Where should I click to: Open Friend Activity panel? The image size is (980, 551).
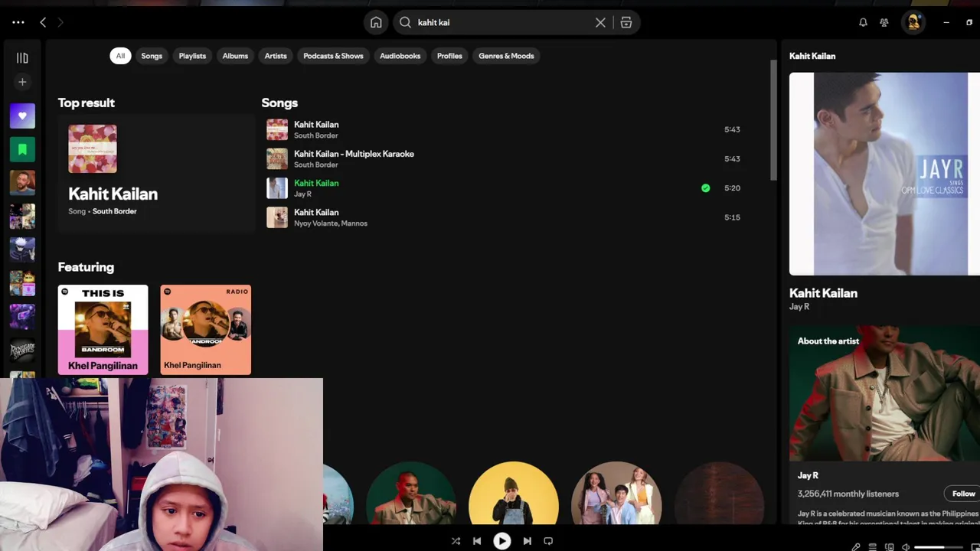[x=884, y=22]
